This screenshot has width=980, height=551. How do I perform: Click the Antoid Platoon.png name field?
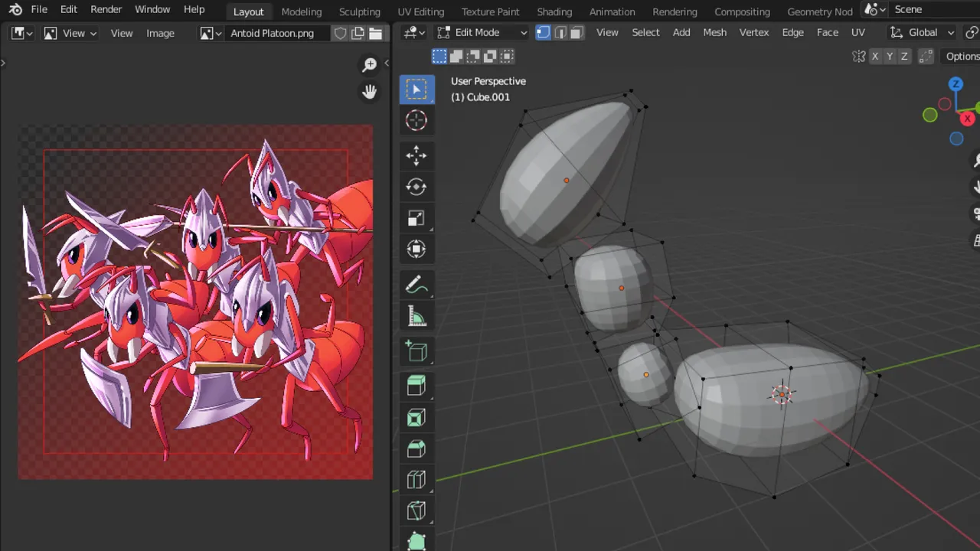277,33
